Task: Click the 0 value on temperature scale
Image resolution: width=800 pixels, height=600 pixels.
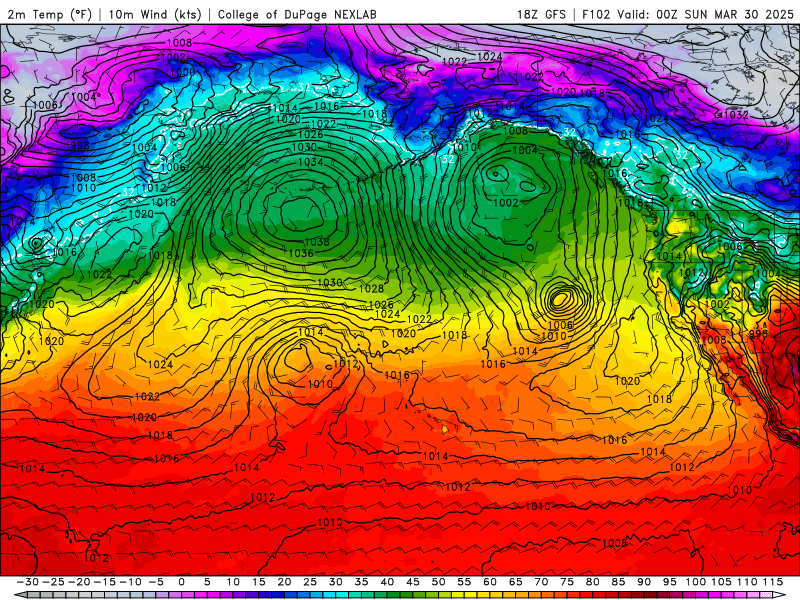Action: [x=182, y=582]
